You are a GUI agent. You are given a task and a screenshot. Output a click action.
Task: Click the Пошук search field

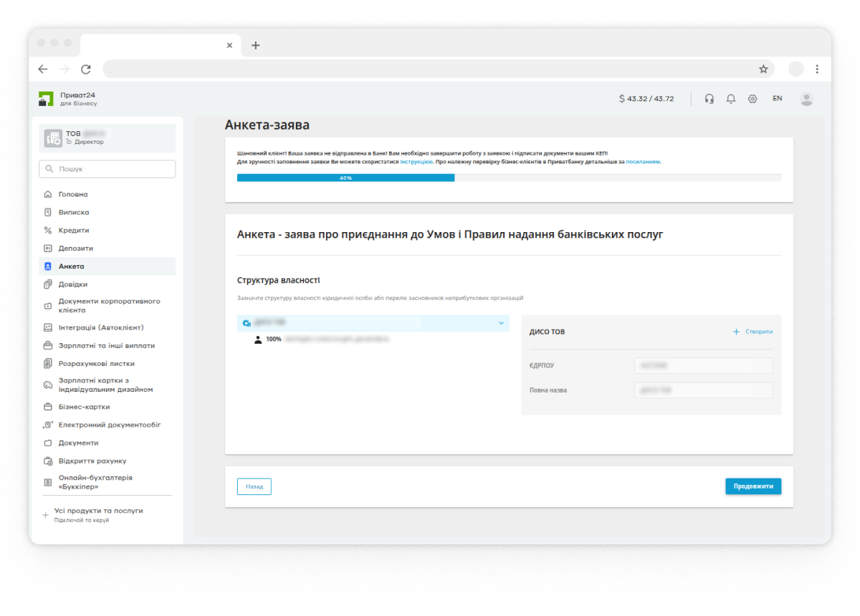tap(107, 169)
